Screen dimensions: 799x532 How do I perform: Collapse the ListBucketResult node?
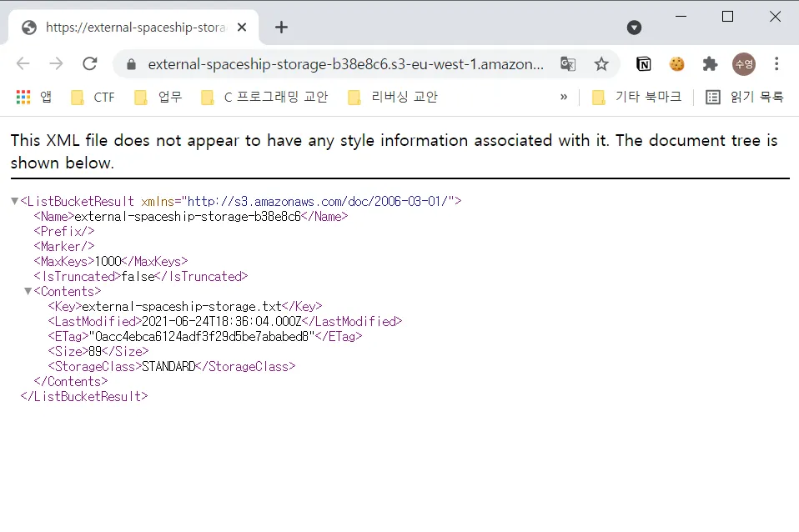click(15, 201)
